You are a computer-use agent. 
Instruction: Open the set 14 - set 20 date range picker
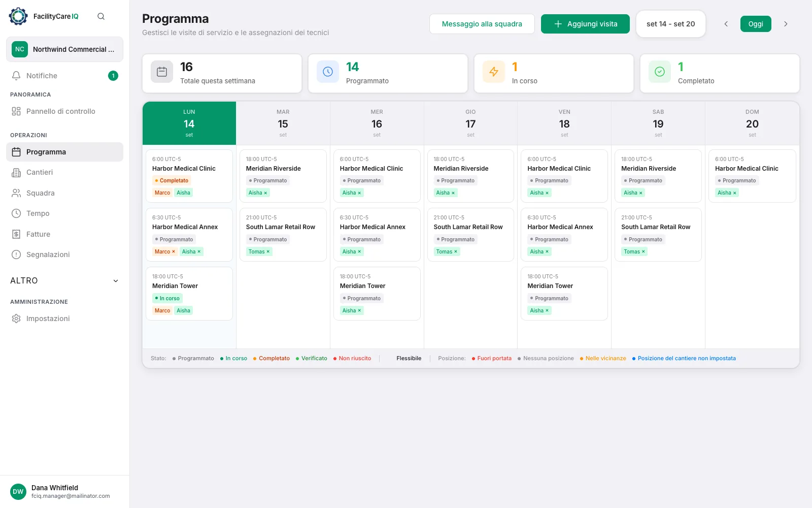(x=670, y=24)
